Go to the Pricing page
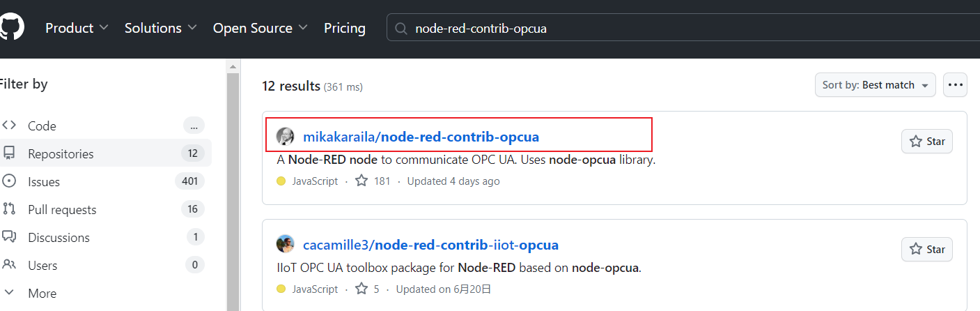 [x=345, y=28]
